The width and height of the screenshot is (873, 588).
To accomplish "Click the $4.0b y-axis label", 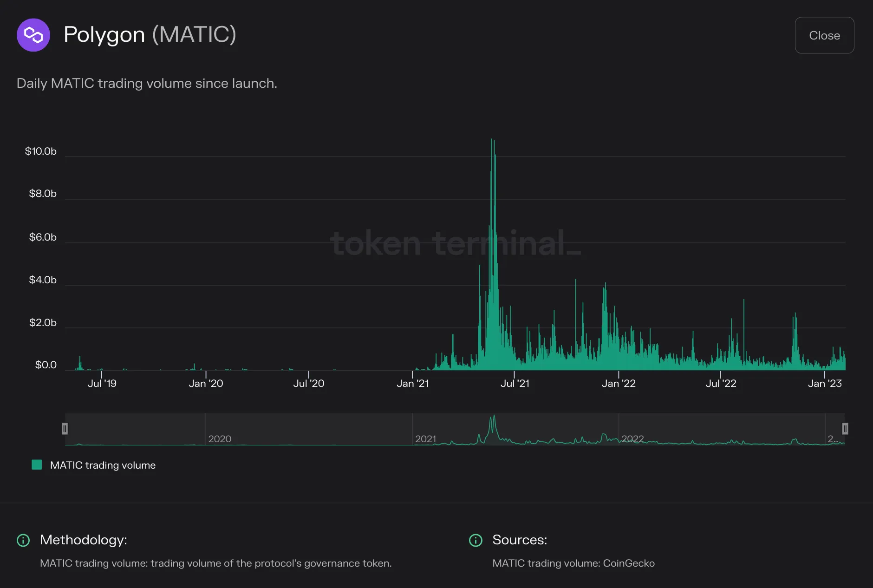I will point(43,280).
